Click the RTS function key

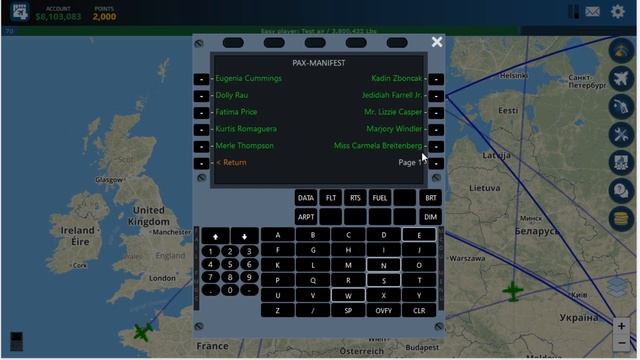point(355,198)
